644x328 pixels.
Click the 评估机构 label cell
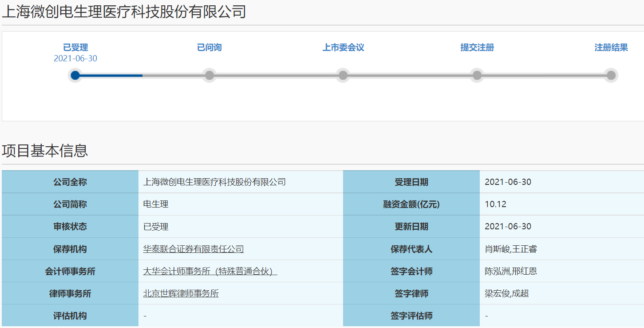[x=70, y=316]
